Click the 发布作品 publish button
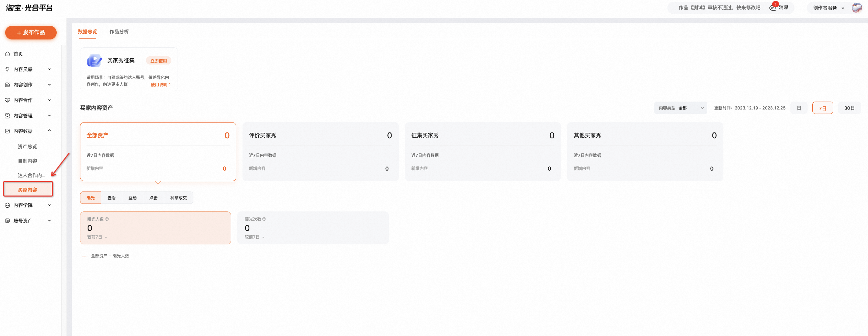Viewport: 868px width, 336px height. 31,33
